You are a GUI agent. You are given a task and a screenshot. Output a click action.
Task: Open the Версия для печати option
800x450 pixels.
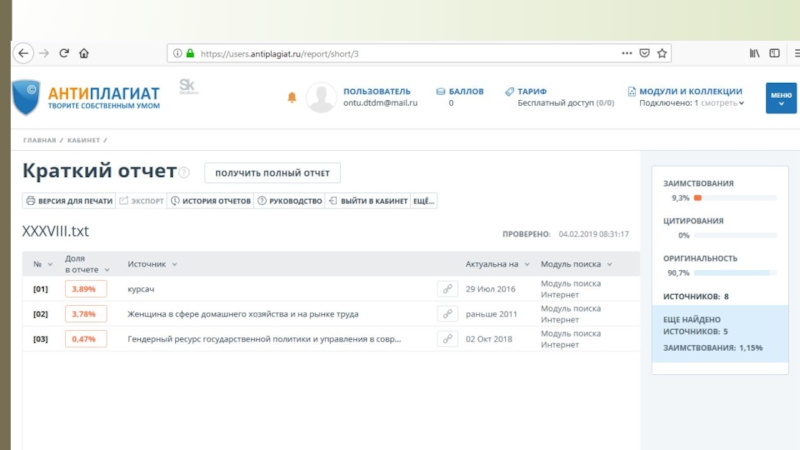69,201
